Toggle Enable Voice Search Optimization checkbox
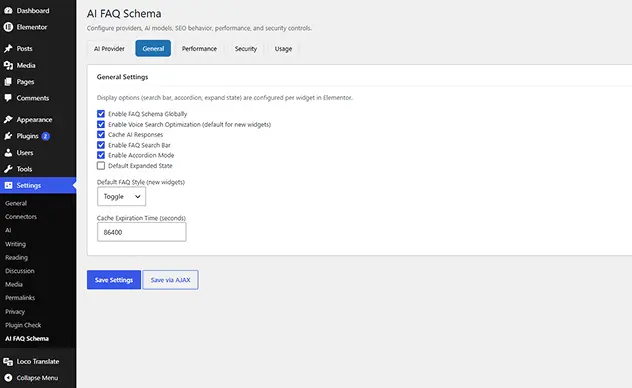This screenshot has width=632, height=388. click(101, 124)
